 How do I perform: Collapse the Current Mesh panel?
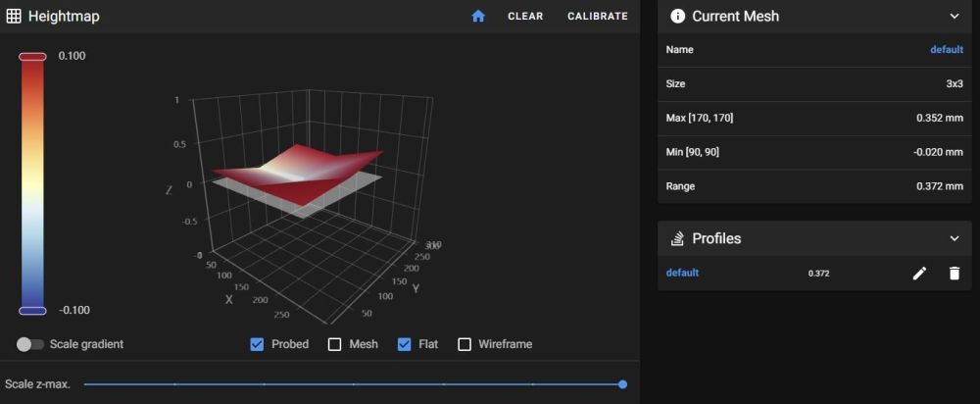click(954, 17)
